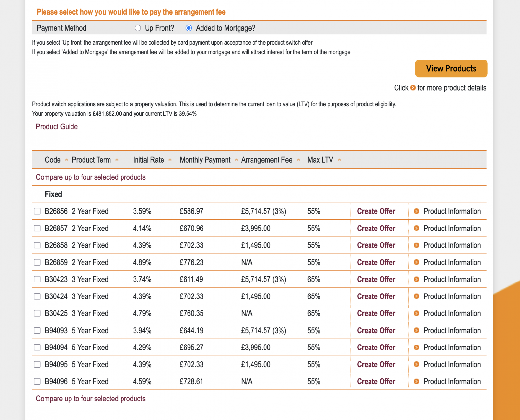Select Added to Mortgage radio button
This screenshot has height=420, width=520.
188,28
